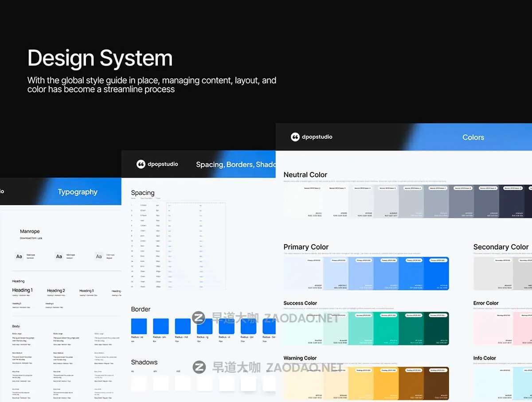The image size is (532, 402).
Task: Pick the darkest blue Primary Color swatch
Action: coord(436,273)
